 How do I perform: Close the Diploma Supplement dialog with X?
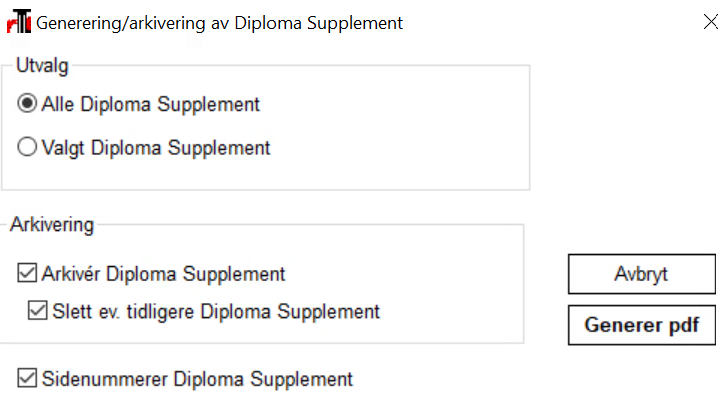[710, 22]
